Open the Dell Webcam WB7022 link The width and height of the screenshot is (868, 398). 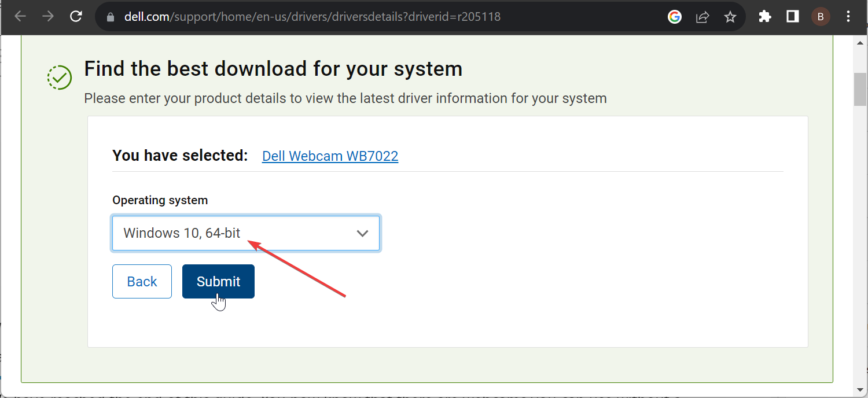click(330, 156)
